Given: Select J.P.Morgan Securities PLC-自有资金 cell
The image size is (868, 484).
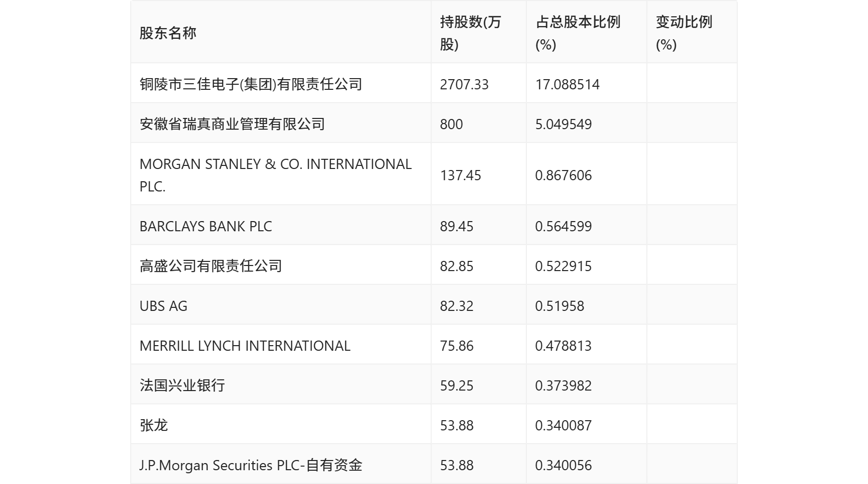Looking at the screenshot, I should (251, 465).
